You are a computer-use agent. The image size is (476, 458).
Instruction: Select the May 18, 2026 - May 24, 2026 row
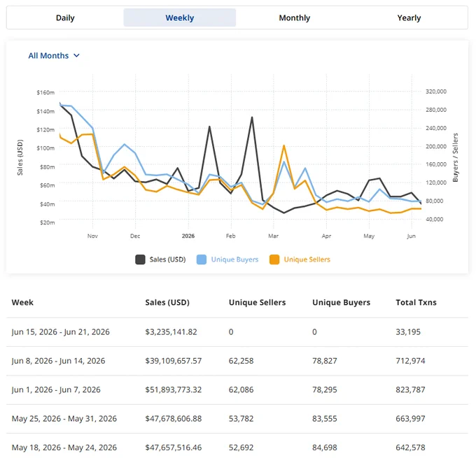pos(237,448)
